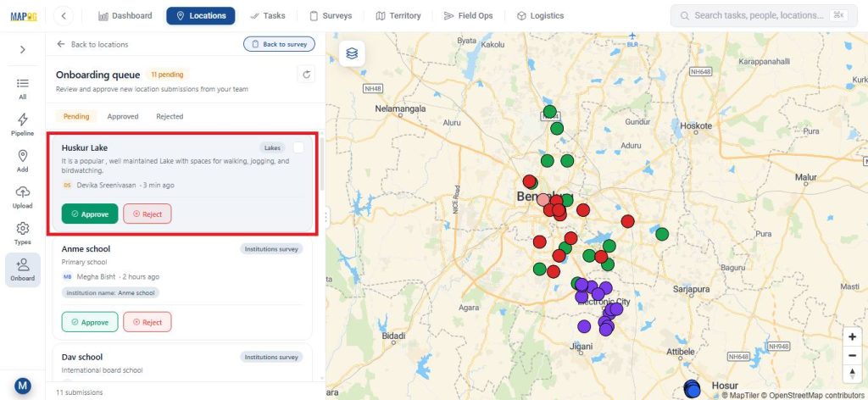Screen dimensions: 868x400
Task: Reject the Huskur Lake submission
Action: 147,214
